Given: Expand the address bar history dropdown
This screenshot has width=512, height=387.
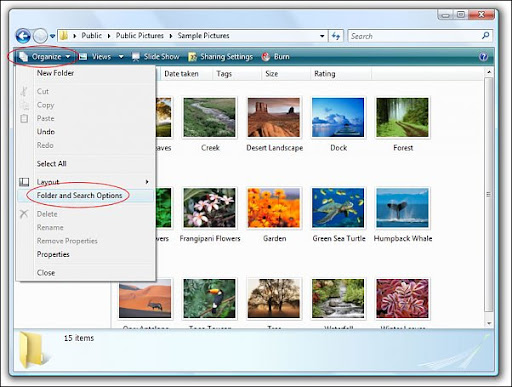Looking at the screenshot, I should 322,36.
